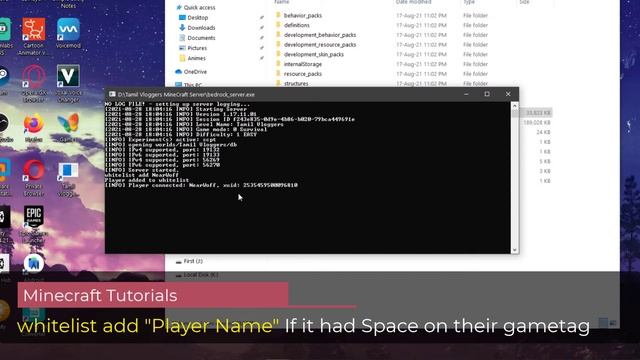Open Pictures in Quick access sidebar

pos(197,48)
